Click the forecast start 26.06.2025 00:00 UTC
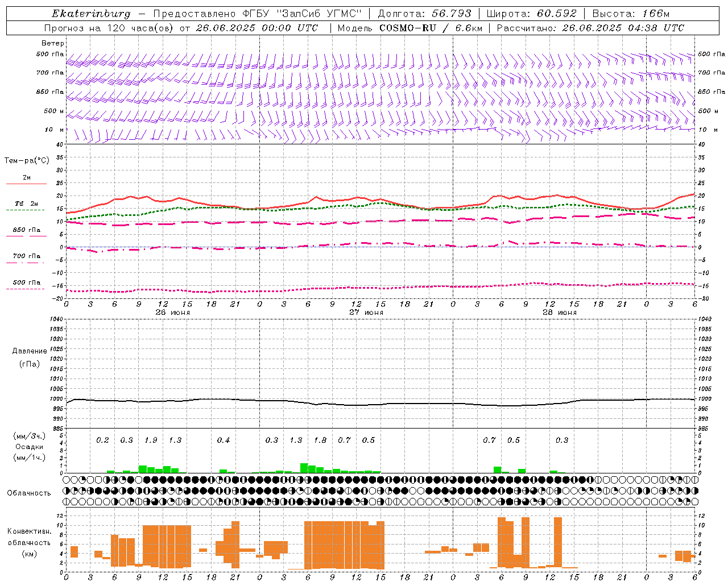The height and width of the screenshot is (582, 728). coord(257,28)
